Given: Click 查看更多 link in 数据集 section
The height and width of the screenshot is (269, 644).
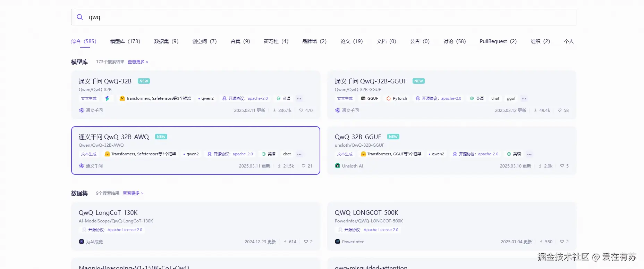Looking at the screenshot, I should [133, 193].
